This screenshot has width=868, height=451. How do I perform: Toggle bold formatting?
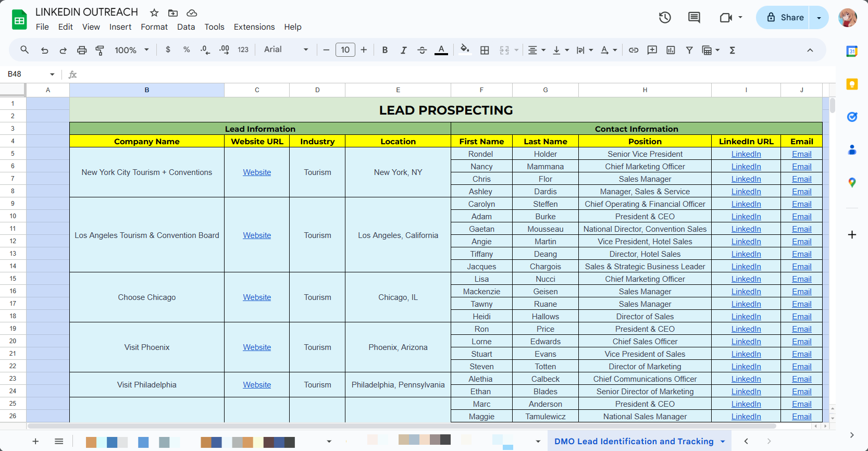(385, 50)
